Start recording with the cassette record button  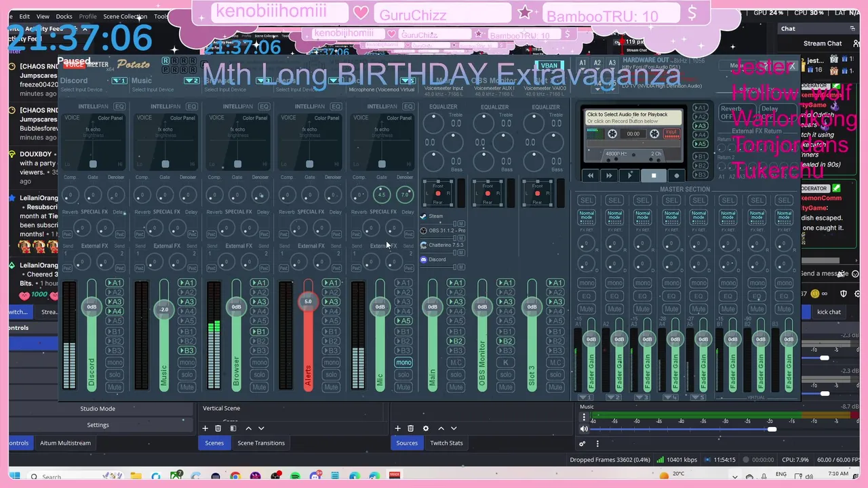(x=676, y=176)
